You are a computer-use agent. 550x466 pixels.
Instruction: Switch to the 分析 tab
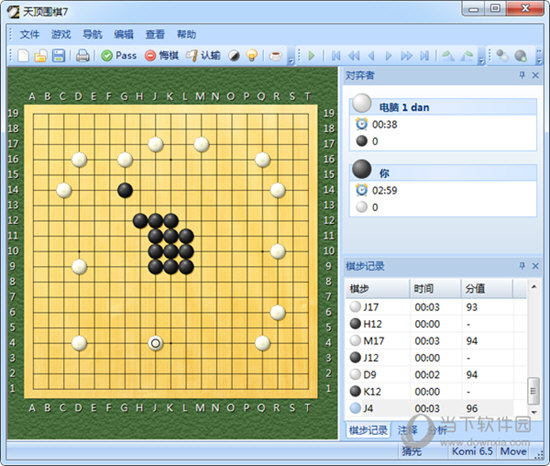437,430
